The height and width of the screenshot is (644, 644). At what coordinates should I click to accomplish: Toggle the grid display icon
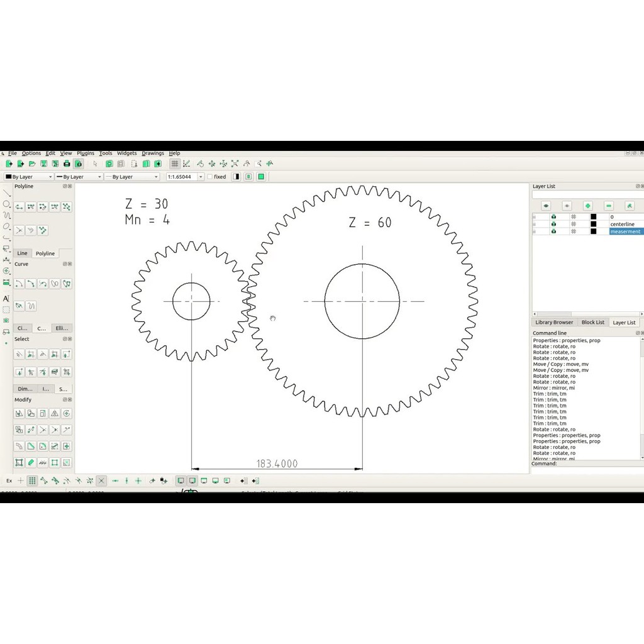tap(175, 164)
